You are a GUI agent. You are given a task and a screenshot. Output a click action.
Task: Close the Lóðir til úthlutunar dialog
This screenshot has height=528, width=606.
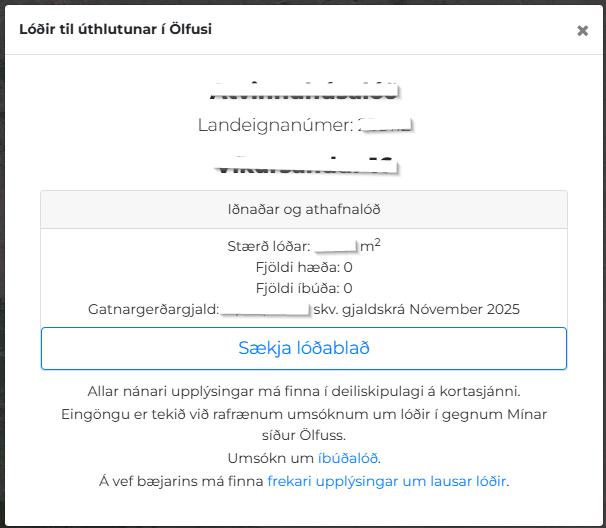[x=582, y=30]
